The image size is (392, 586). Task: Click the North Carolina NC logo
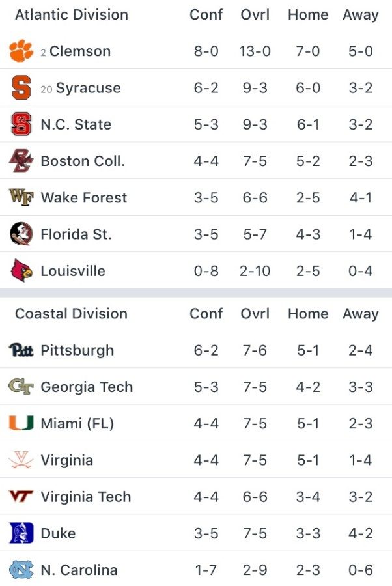[21, 570]
